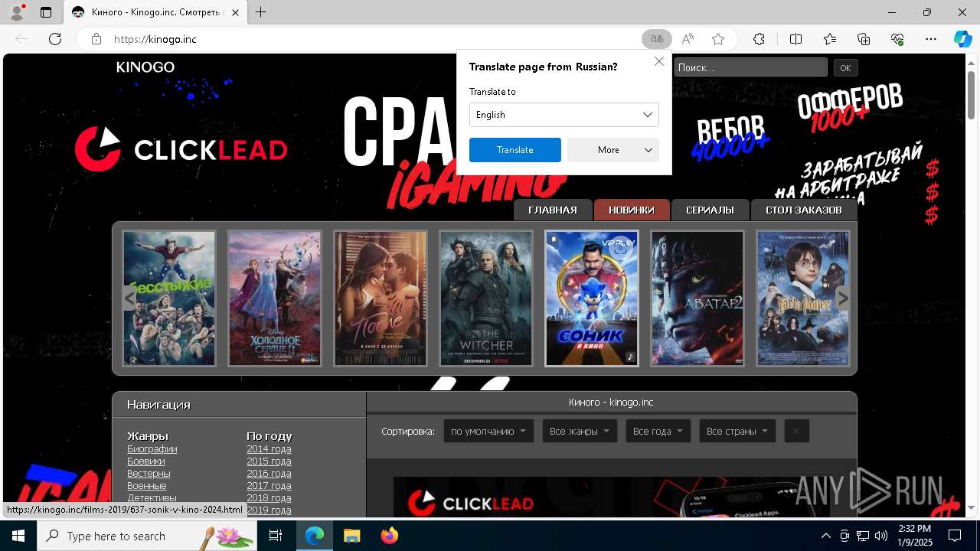Slide the movie carousel left arrow

129,298
